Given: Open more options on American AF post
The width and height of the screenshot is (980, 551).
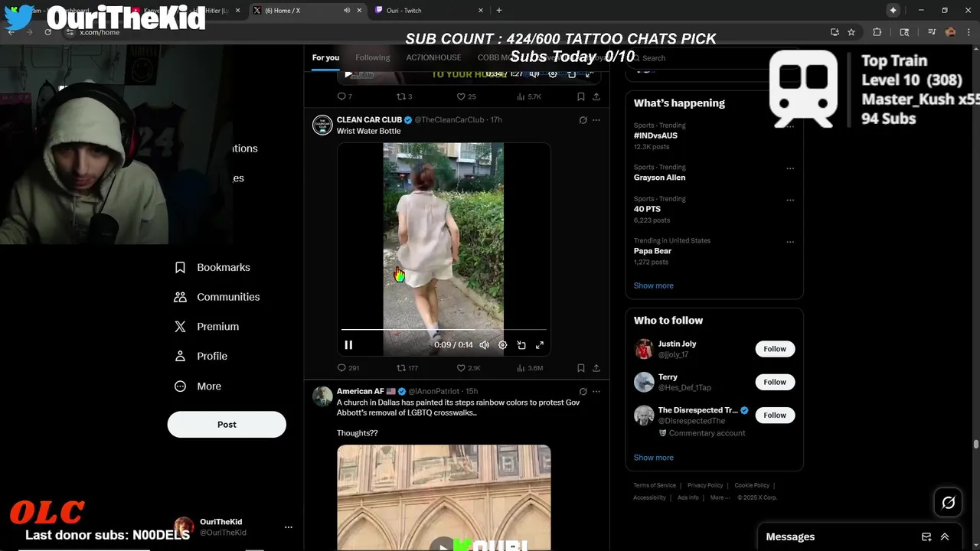Looking at the screenshot, I should [596, 392].
